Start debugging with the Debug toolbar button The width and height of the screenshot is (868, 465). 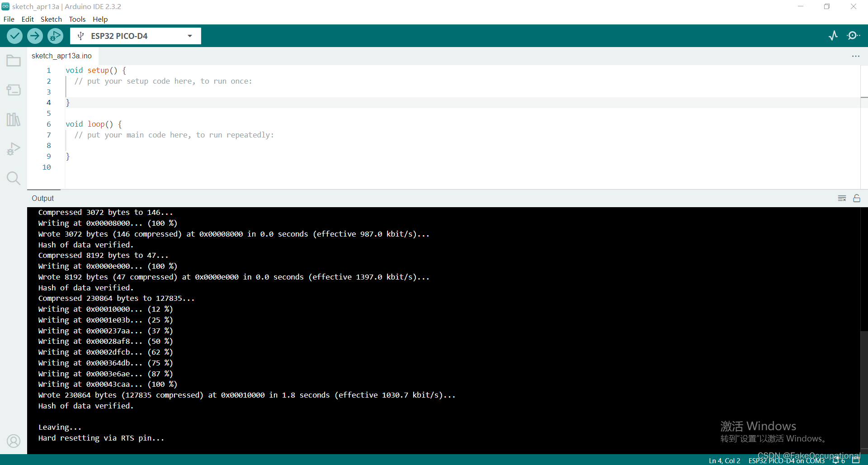[55, 36]
